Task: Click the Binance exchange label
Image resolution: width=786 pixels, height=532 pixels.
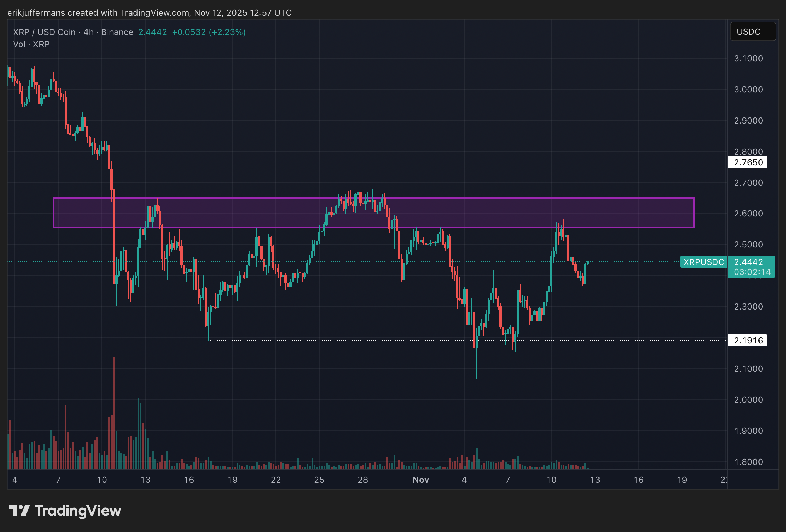Action: 117,32
